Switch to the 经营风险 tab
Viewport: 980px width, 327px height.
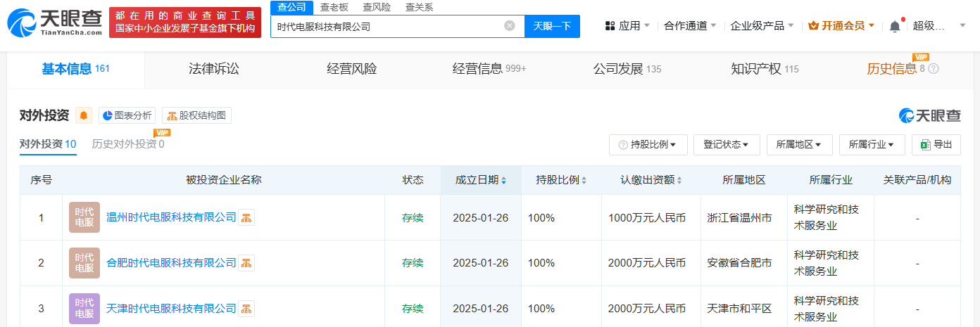(x=352, y=69)
